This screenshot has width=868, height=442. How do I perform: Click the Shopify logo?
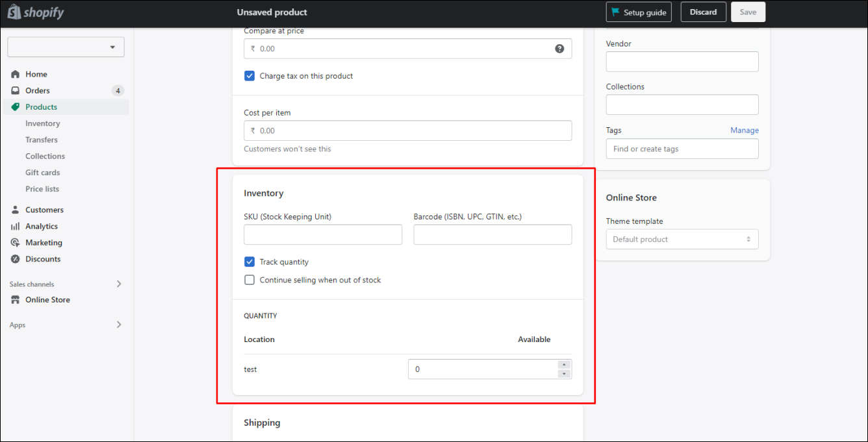point(36,12)
